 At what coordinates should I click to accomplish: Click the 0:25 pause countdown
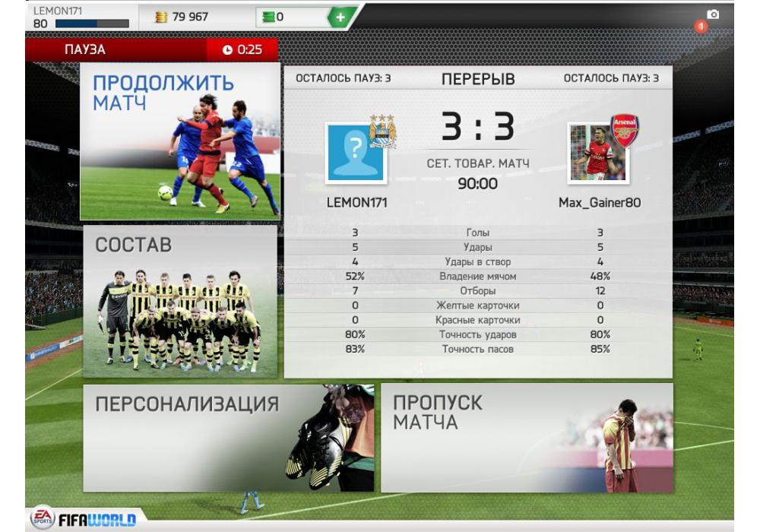[249, 50]
